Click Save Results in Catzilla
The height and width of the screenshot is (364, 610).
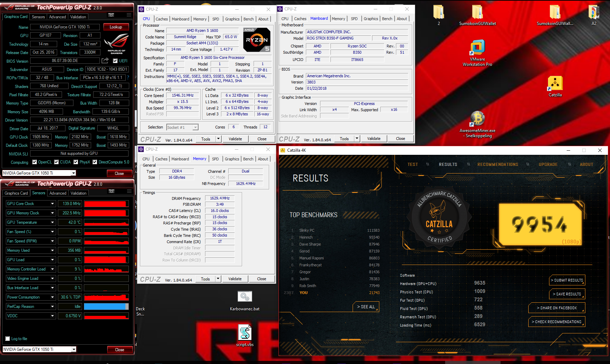tap(567, 294)
